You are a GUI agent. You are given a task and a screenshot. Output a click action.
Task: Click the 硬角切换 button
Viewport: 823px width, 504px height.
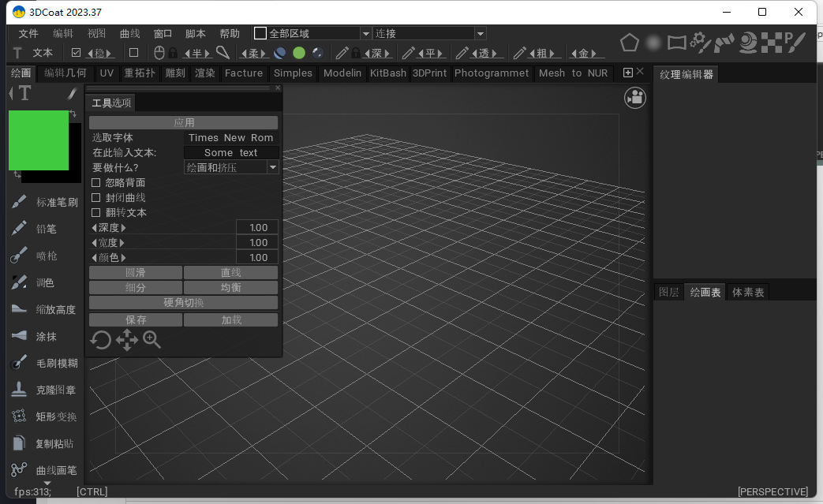[x=183, y=302]
